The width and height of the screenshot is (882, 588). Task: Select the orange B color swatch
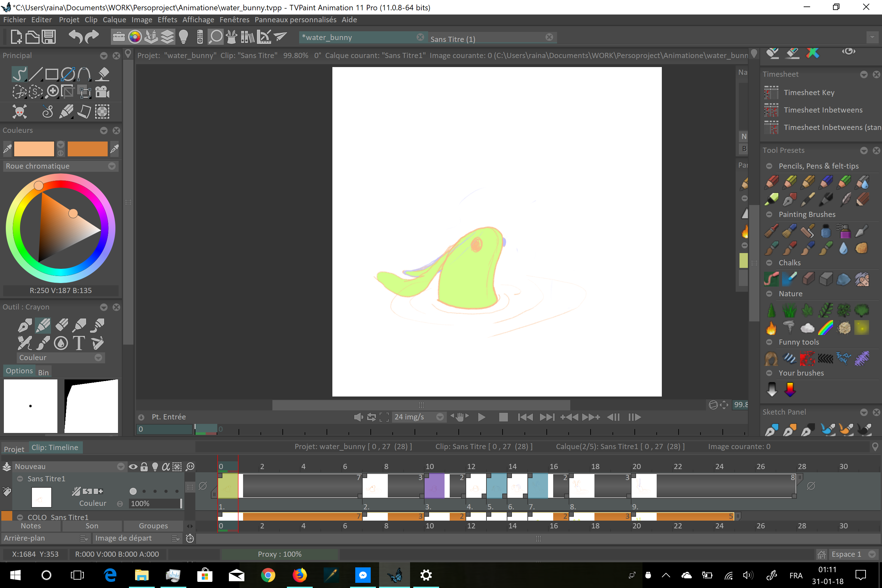87,149
